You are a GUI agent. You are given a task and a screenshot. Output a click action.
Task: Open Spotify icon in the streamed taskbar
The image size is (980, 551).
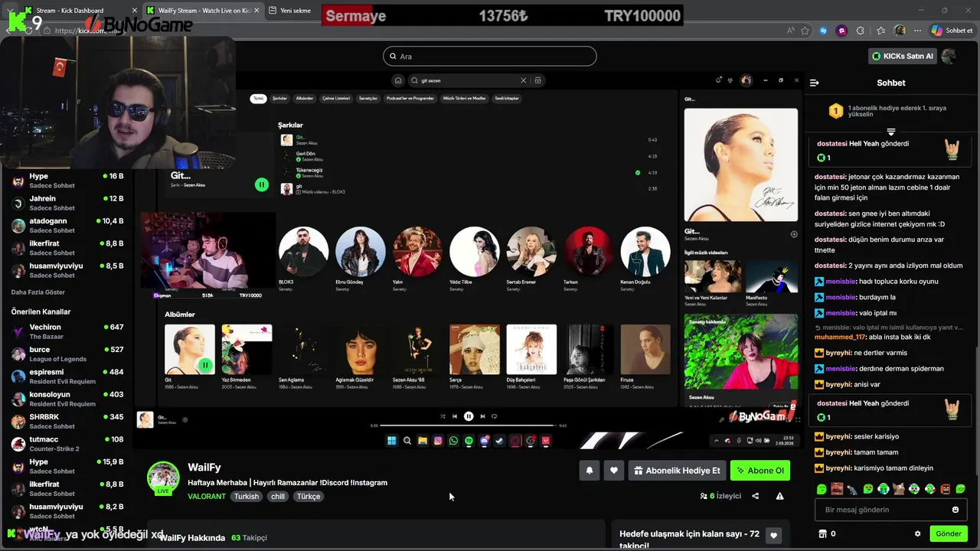(x=469, y=441)
